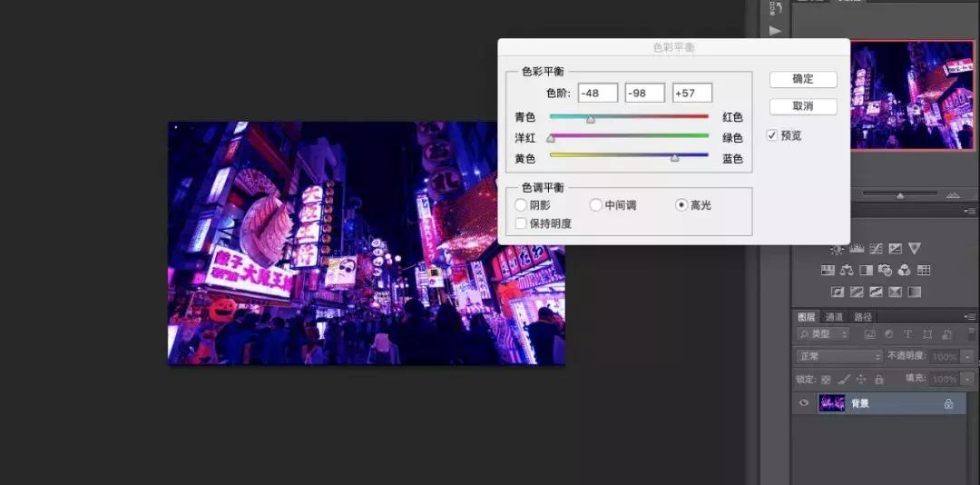The height and width of the screenshot is (485, 980).
Task: Enable the 保持明度 checkbox
Action: tap(521, 223)
